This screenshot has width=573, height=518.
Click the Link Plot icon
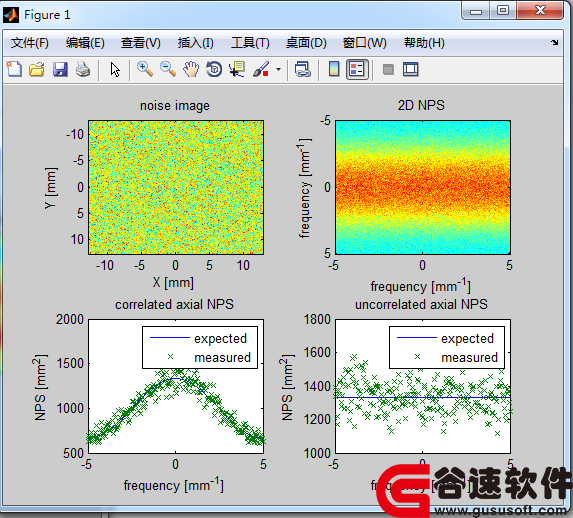[x=303, y=69]
